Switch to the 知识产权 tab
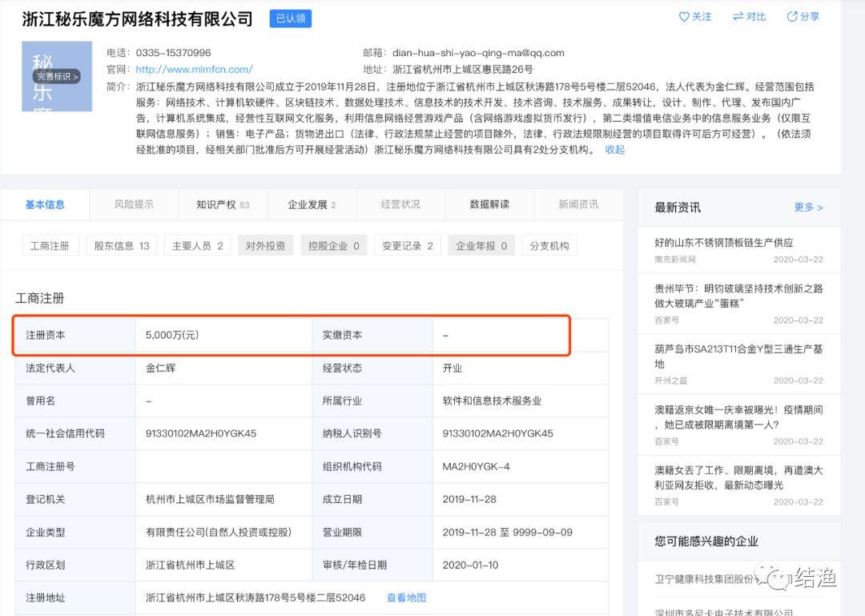865x616 pixels. (222, 204)
